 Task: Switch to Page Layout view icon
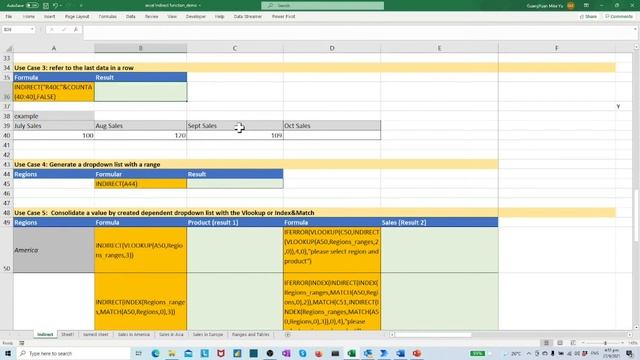(560, 343)
